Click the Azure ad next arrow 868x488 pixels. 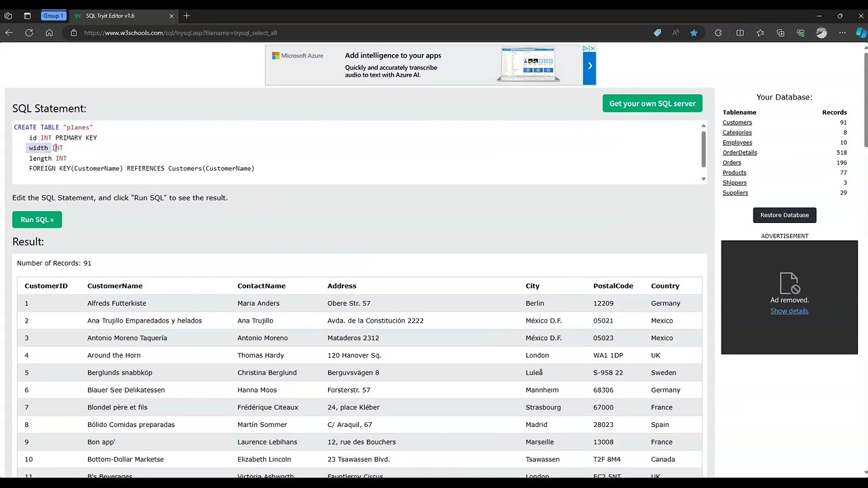[x=590, y=66]
